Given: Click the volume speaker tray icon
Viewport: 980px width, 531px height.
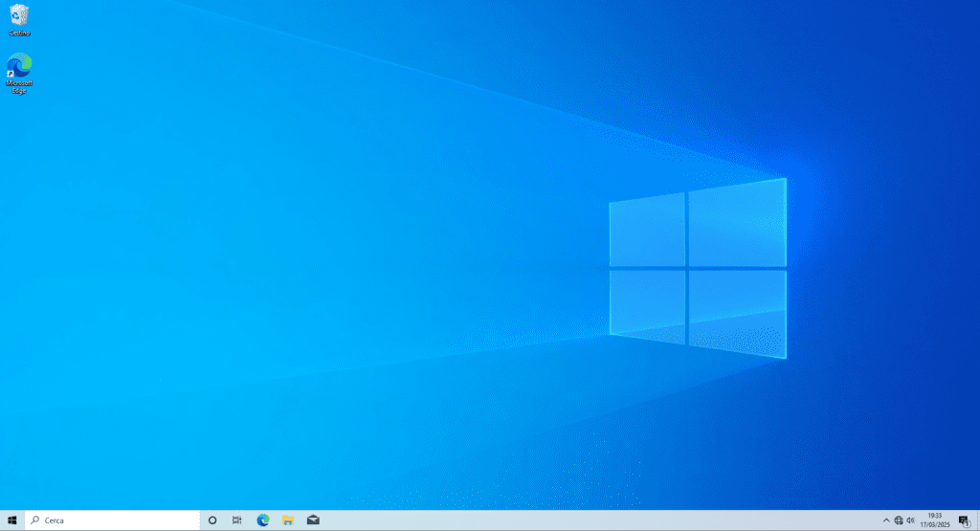Looking at the screenshot, I should (911, 520).
